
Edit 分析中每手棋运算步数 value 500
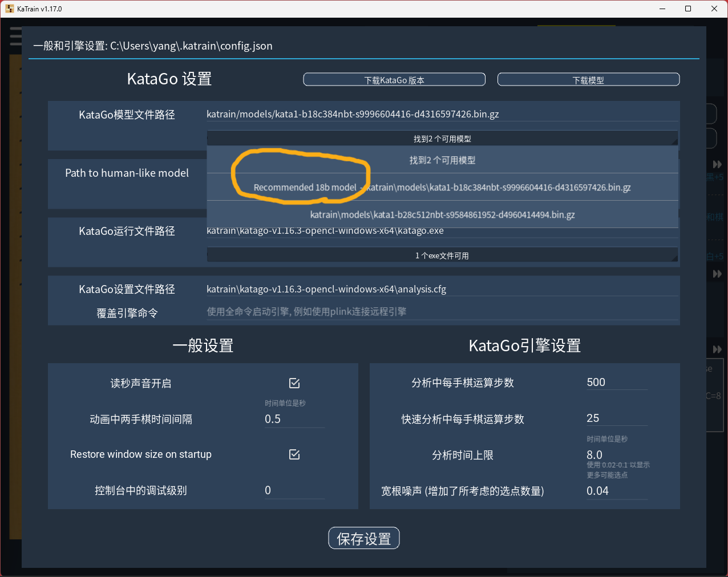[617, 383]
